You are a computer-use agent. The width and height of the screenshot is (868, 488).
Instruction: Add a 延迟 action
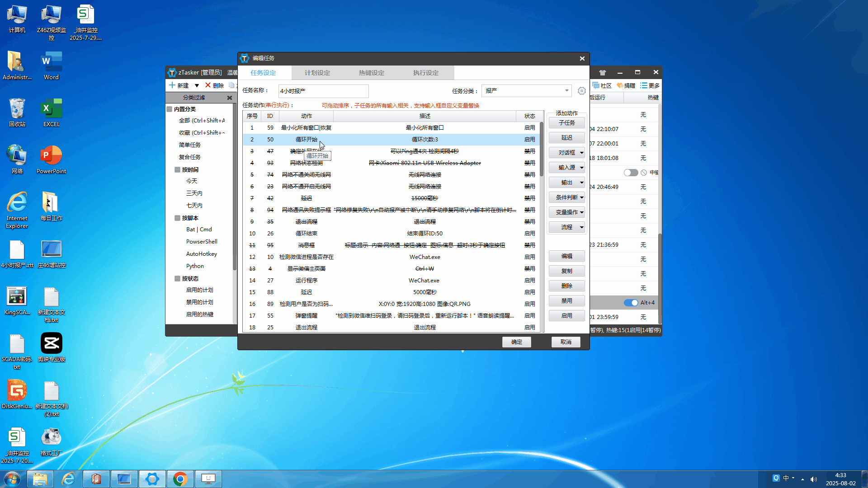[x=567, y=138]
